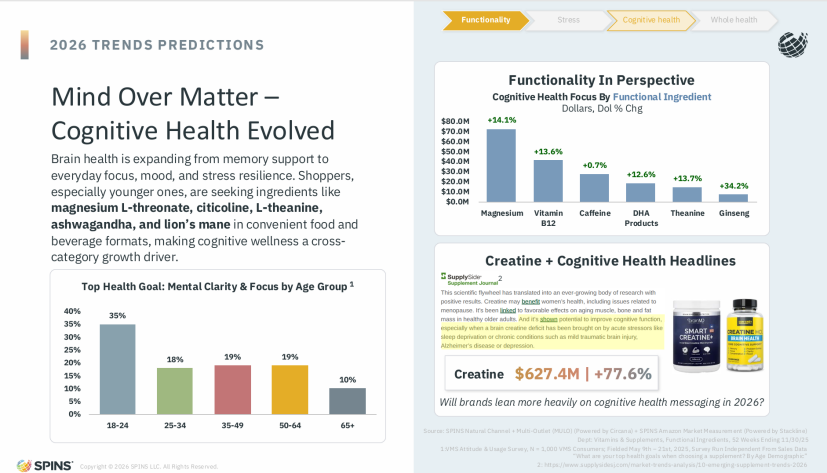The width and height of the screenshot is (827, 473).
Task: Select the Functionality chevron tab
Action: 486,19
